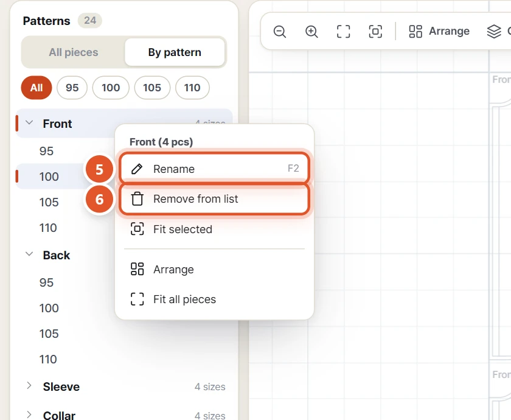The height and width of the screenshot is (420, 511).
Task: Click the Arrange button in toolbar
Action: pos(439,31)
